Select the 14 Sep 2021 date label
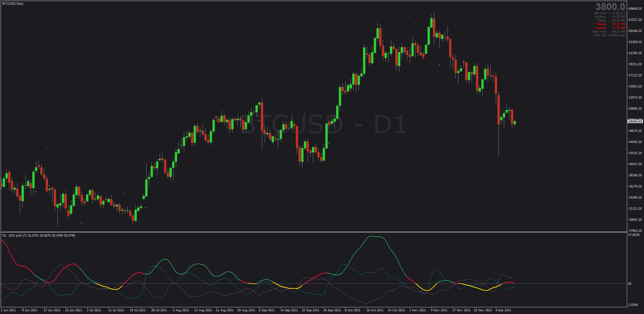 289,310
